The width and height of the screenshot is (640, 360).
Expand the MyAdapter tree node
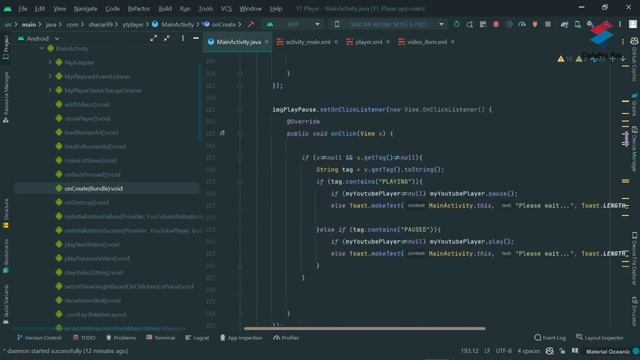click(x=50, y=62)
